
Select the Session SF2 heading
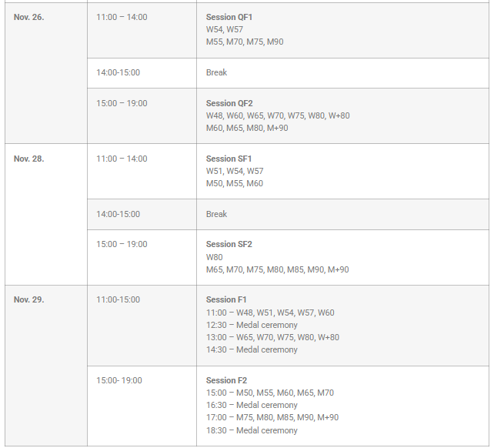(x=229, y=244)
